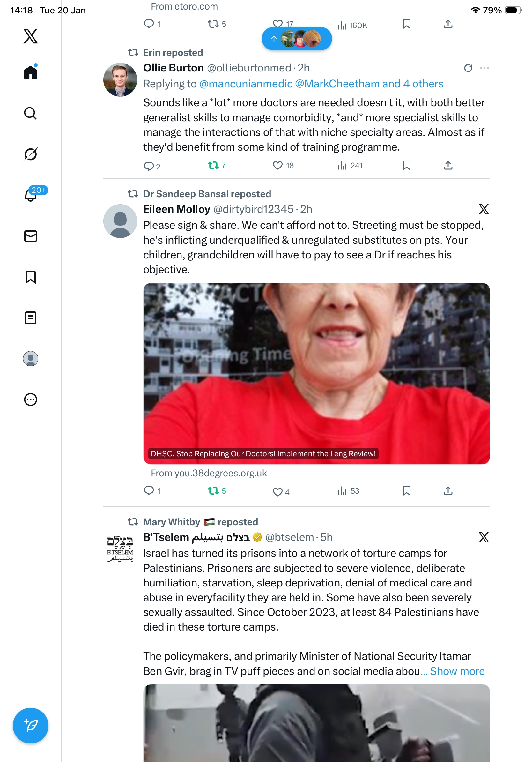Open the Search magnifier in sidebar
The height and width of the screenshot is (762, 532).
pos(31,113)
